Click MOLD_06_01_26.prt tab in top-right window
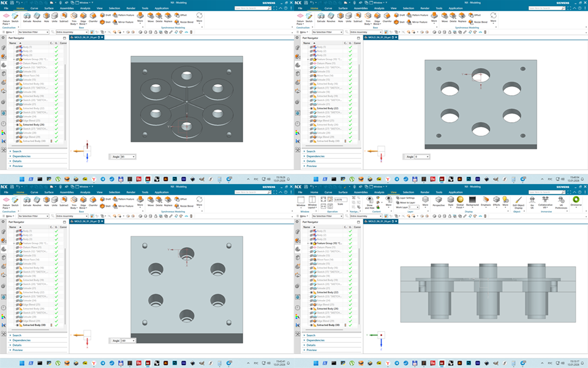Viewport: 588px width, 368px height. click(x=380, y=37)
